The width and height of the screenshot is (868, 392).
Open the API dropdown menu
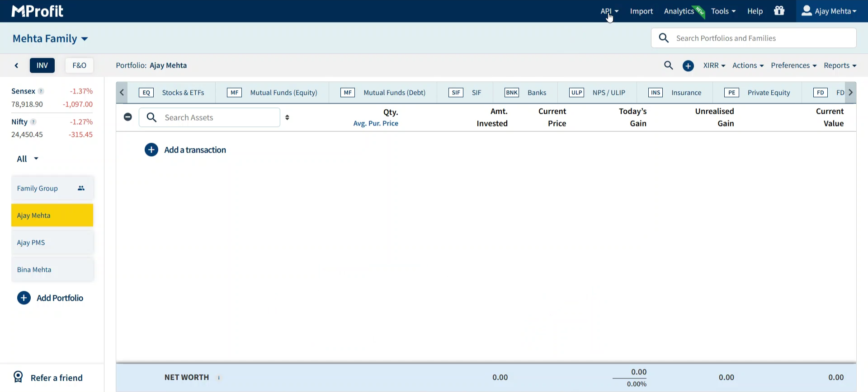609,11
